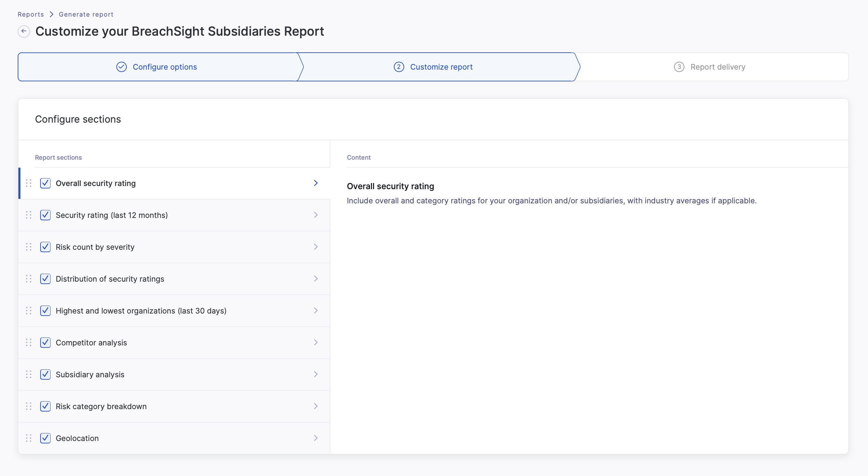Click drag handle for Overall security rating
868x476 pixels.
[x=29, y=183]
